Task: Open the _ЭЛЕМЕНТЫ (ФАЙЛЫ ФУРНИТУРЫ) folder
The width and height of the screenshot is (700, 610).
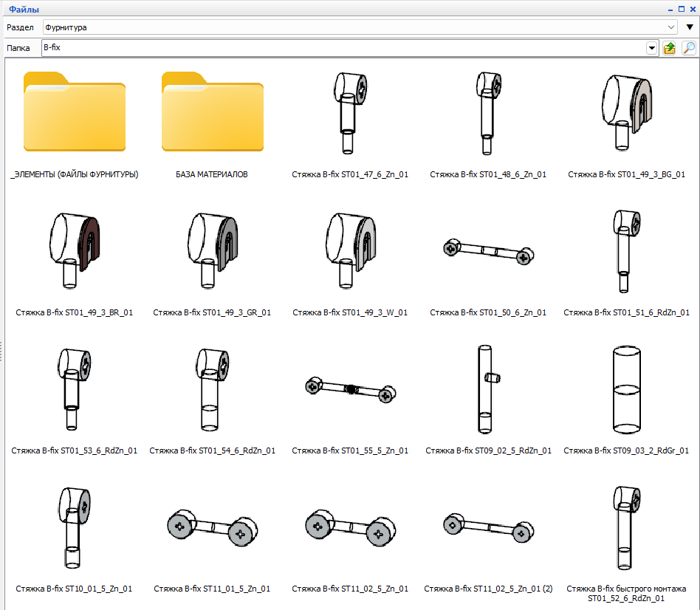Action: [x=75, y=112]
